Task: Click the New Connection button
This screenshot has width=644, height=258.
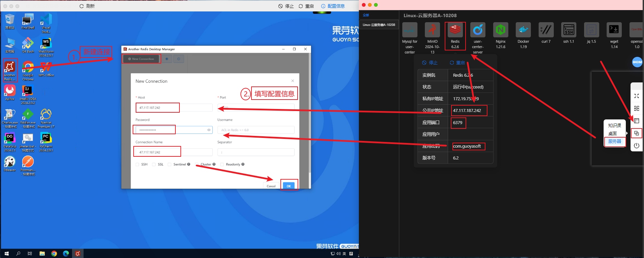Action: (x=141, y=59)
